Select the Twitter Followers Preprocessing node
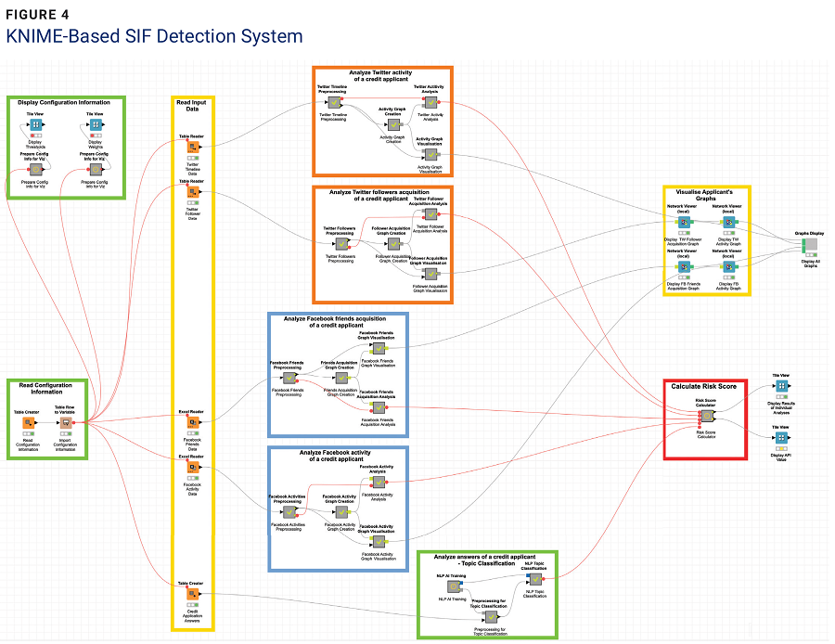Screen dimensions: 835x644 pos(341,244)
